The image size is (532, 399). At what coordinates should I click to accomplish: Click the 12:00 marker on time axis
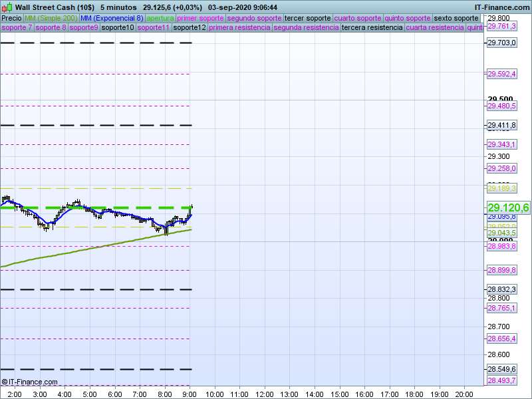point(265,394)
